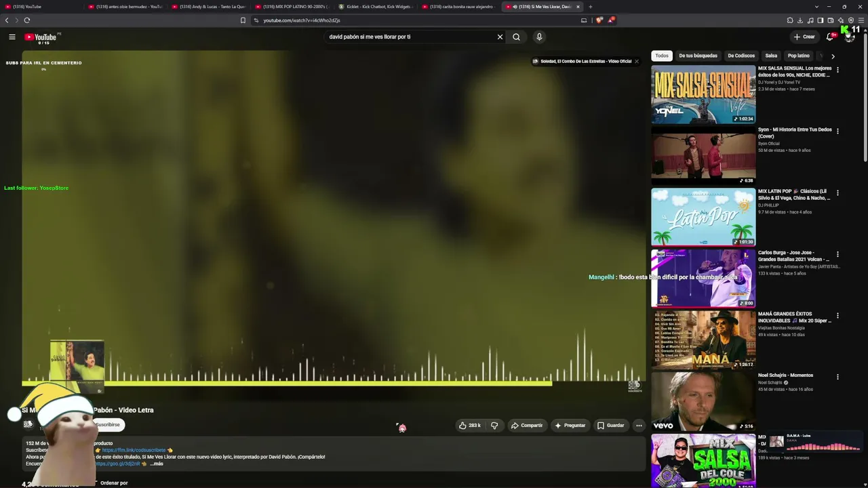Open options for MIX LATIN POP video
This screenshot has width=868, height=488.
[x=837, y=192]
